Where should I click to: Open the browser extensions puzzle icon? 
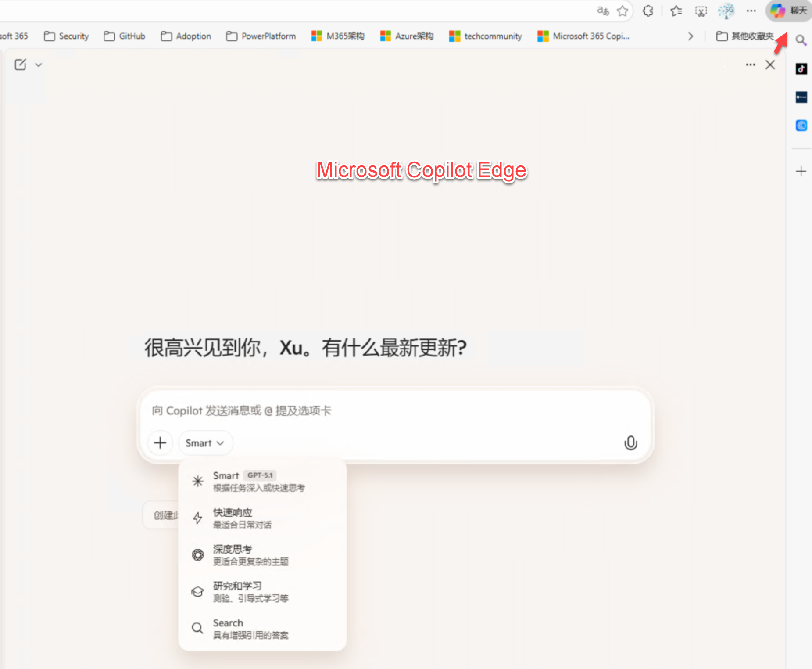pos(648,11)
